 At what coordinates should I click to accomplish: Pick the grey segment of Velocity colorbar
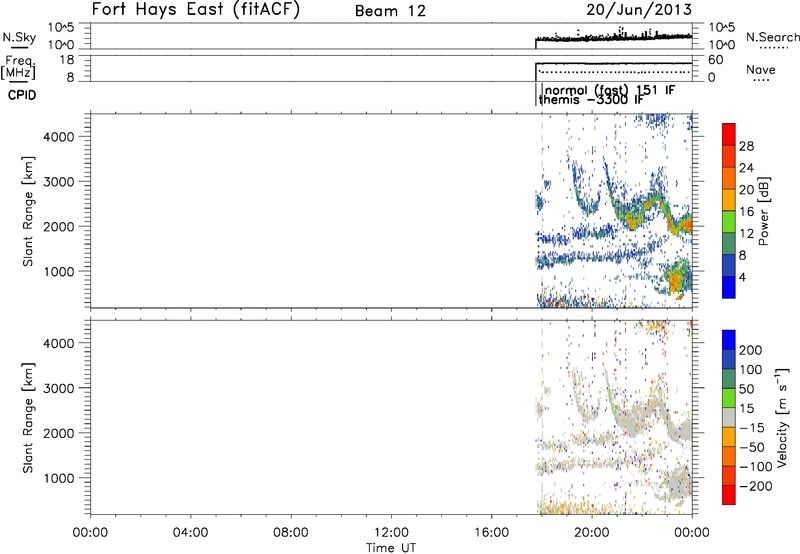coord(729,417)
